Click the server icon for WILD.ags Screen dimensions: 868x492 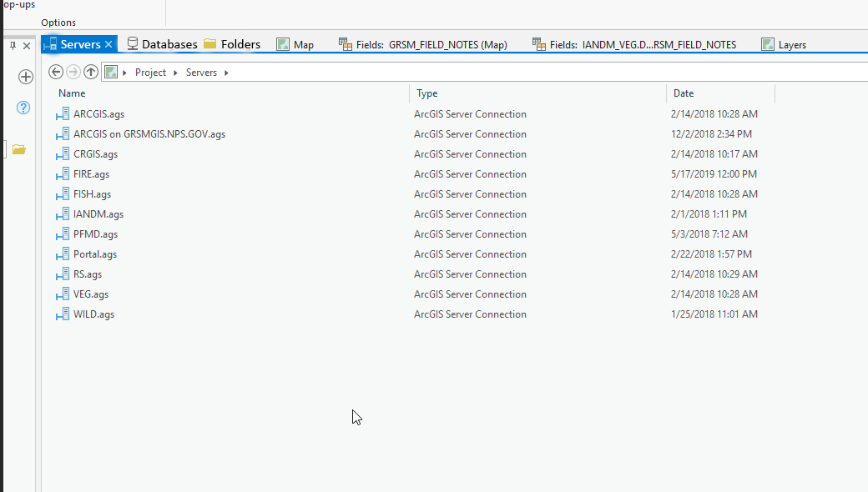click(x=63, y=314)
